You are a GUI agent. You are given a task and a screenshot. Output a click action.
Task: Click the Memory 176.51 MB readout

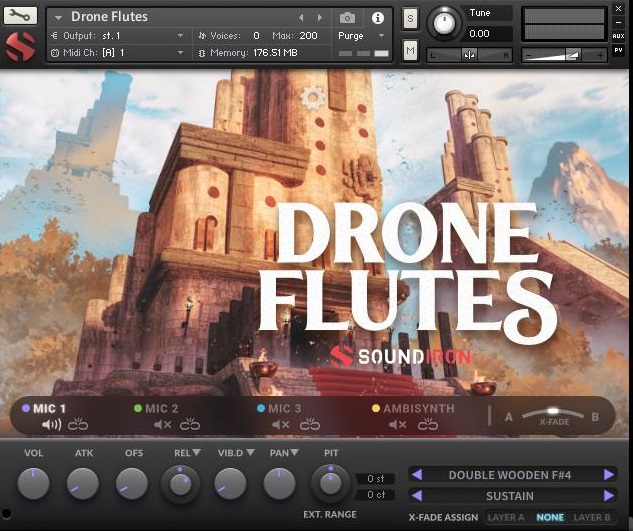275,53
